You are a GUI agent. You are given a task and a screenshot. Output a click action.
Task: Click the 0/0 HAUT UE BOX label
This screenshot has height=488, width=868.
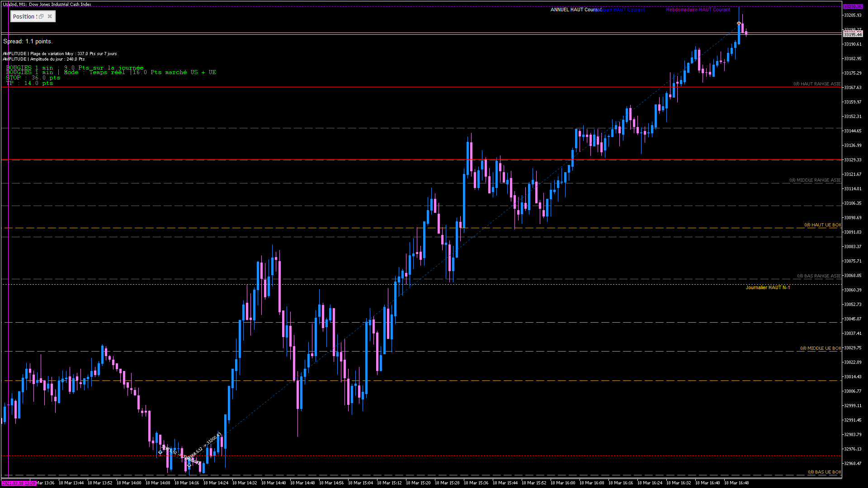(822, 225)
